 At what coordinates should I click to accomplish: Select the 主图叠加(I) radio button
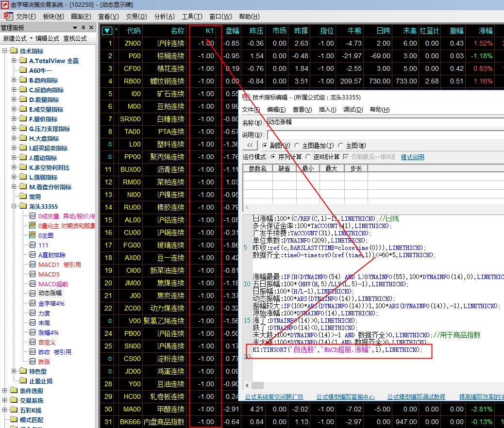(x=297, y=146)
